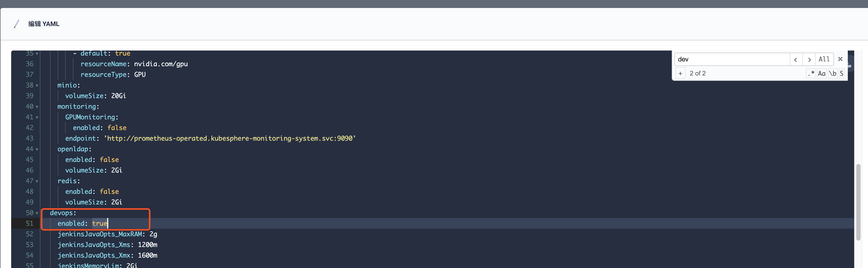Toggle RegExp search option
Image resolution: width=868 pixels, height=268 pixels.
point(811,73)
